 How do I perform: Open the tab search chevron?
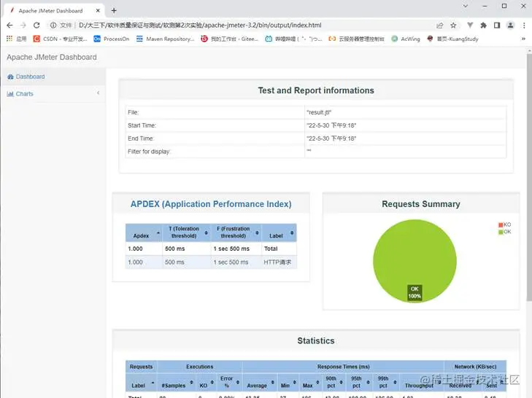coord(466,6)
